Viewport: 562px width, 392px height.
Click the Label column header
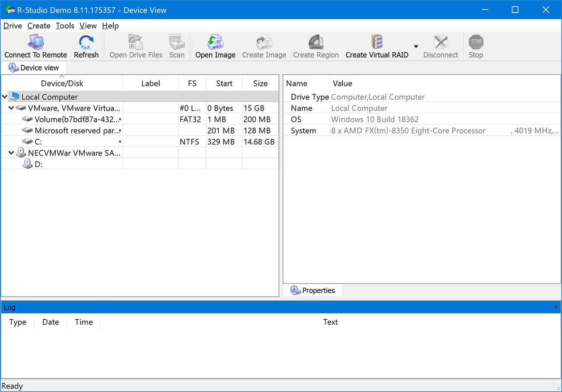click(x=150, y=83)
